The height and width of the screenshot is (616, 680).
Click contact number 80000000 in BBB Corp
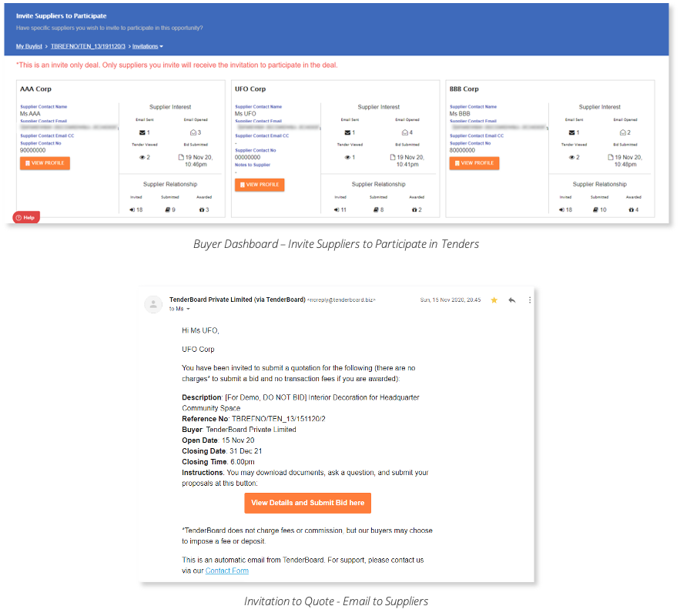point(462,150)
